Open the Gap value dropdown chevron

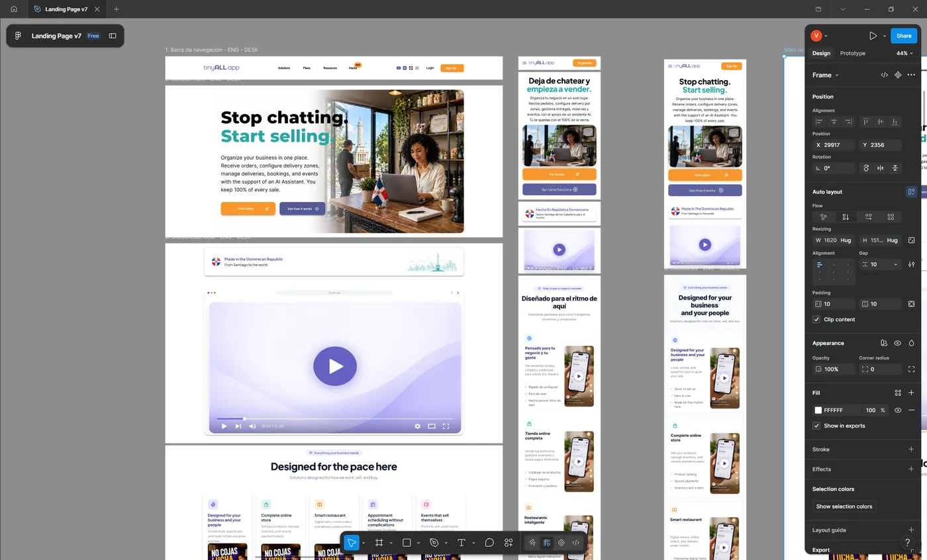[x=896, y=264]
